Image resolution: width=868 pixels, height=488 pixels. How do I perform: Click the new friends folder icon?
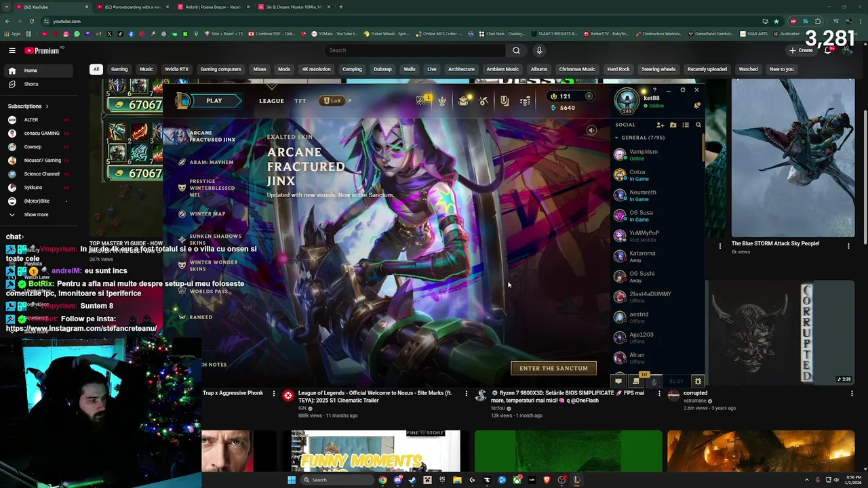coord(673,125)
